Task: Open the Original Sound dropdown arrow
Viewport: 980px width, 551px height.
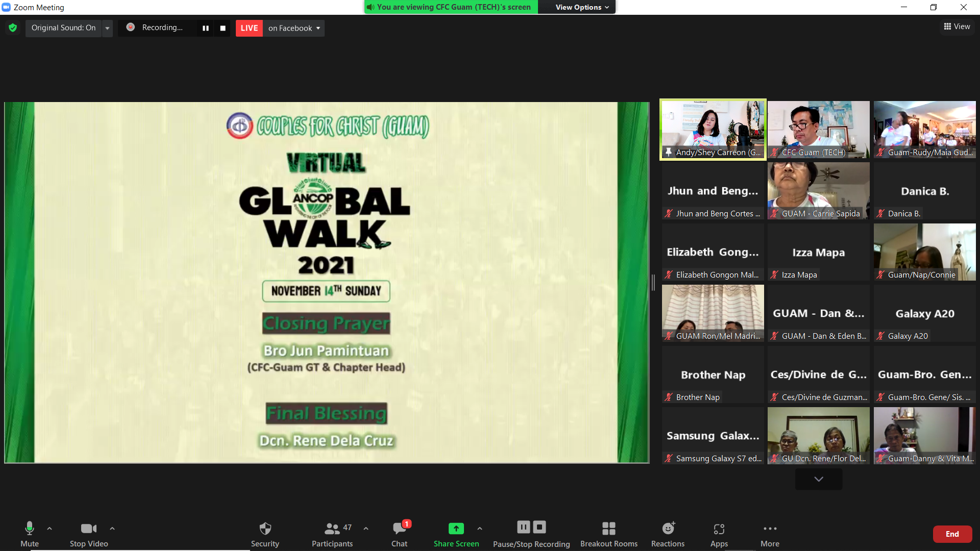Action: coord(107,28)
